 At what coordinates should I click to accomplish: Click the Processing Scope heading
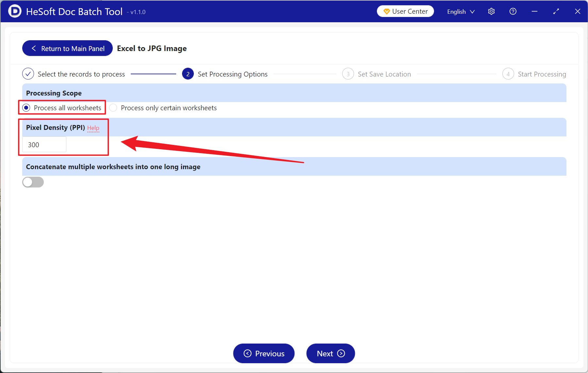[x=54, y=93]
